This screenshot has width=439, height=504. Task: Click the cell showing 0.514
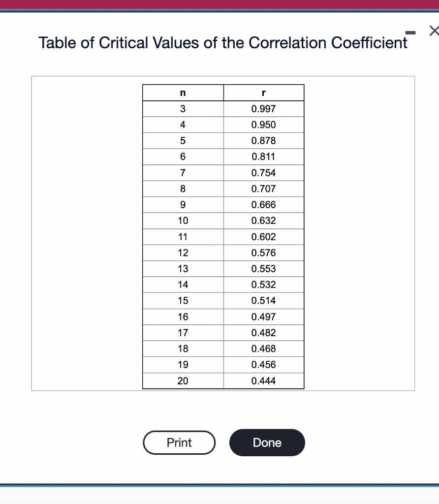[x=263, y=301]
